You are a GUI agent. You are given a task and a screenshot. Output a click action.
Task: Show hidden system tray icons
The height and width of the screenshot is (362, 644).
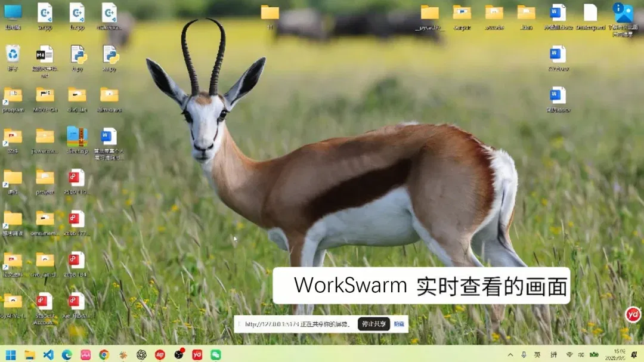click(x=510, y=355)
